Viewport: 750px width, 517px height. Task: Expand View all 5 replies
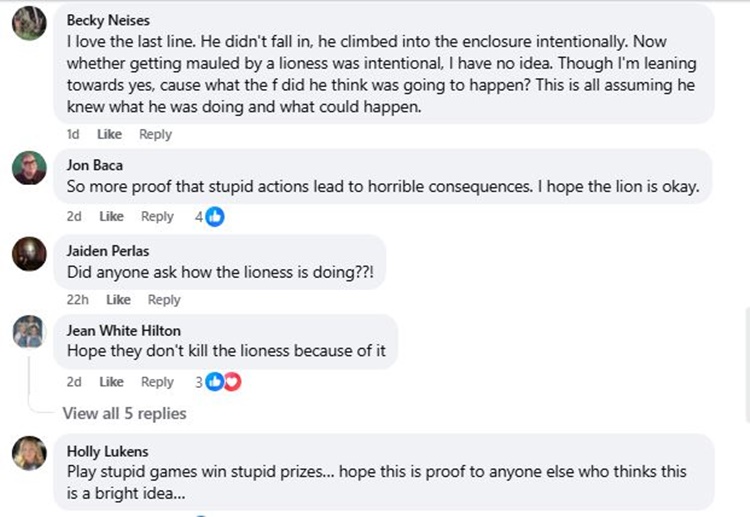click(x=124, y=413)
